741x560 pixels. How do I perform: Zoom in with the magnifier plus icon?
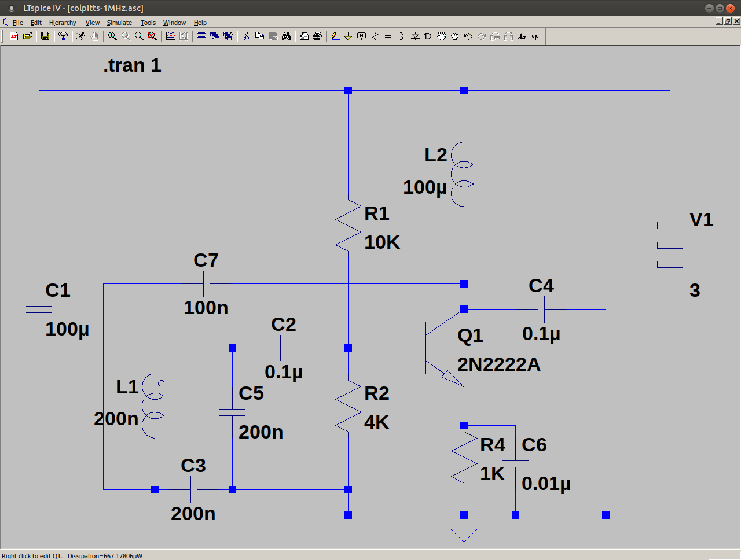tap(112, 36)
